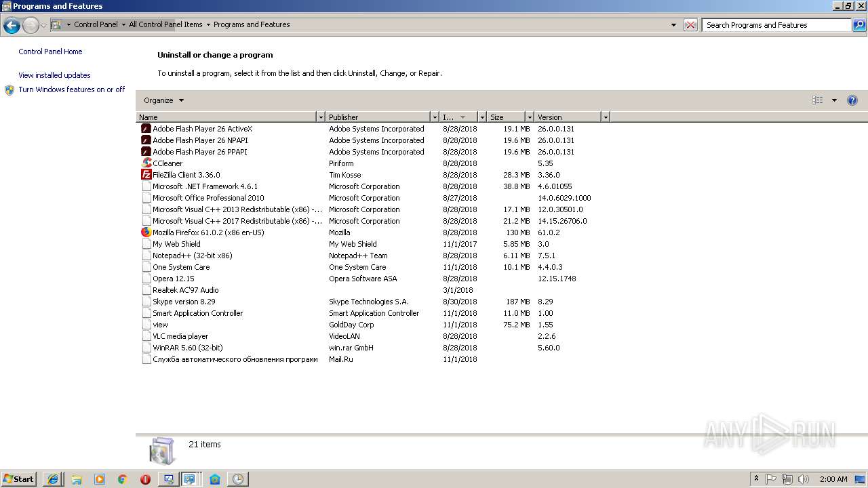
Task: Expand the Control Panel breadcrumb arrow
Action: coord(123,24)
